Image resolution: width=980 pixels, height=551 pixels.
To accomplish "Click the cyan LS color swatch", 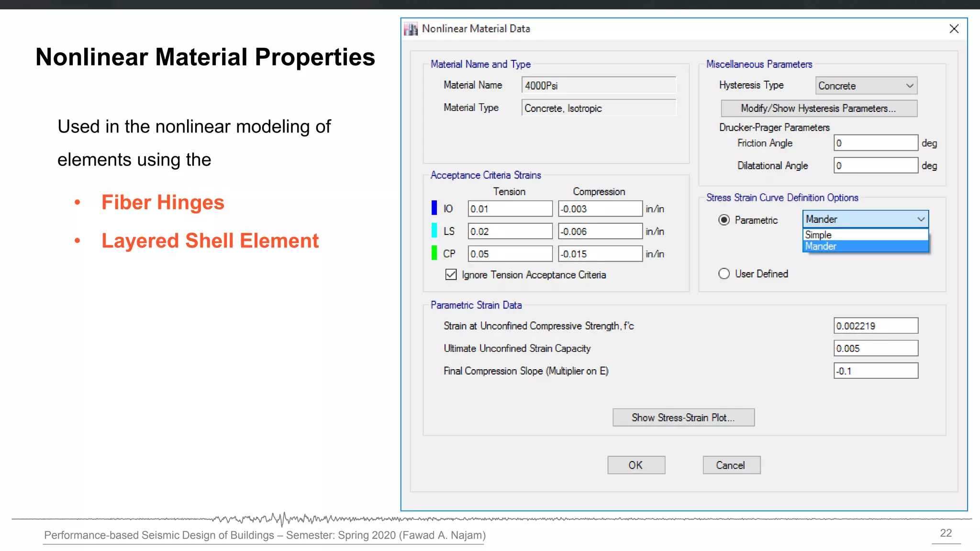I will coord(434,231).
